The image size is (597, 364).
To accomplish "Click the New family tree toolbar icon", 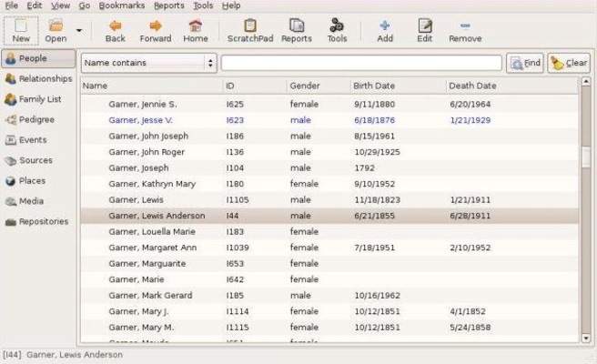I will 21,30.
